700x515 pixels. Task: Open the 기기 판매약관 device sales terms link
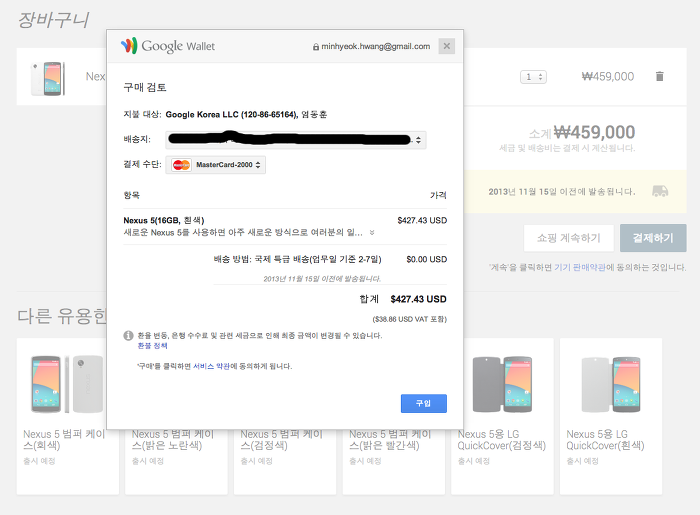tap(580, 267)
